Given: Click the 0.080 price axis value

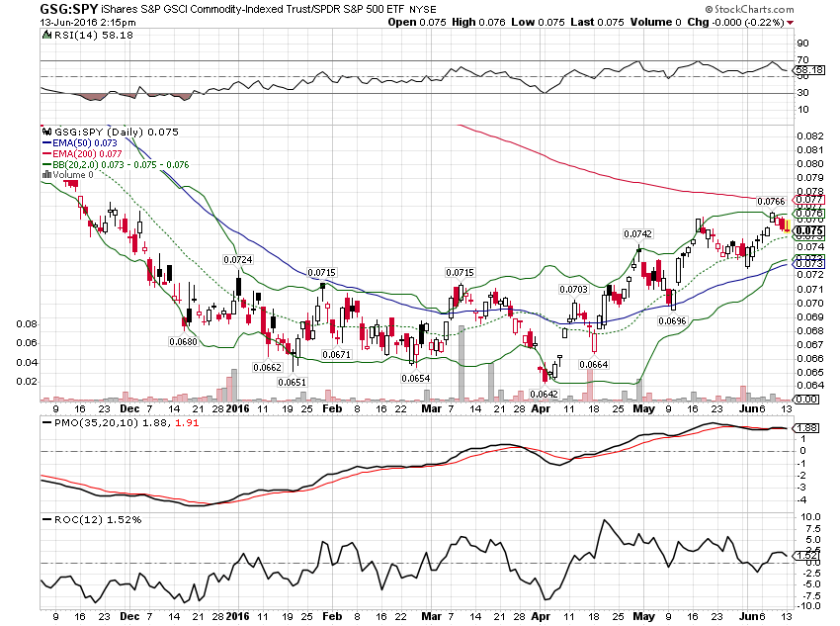Looking at the screenshot, I should point(810,164).
